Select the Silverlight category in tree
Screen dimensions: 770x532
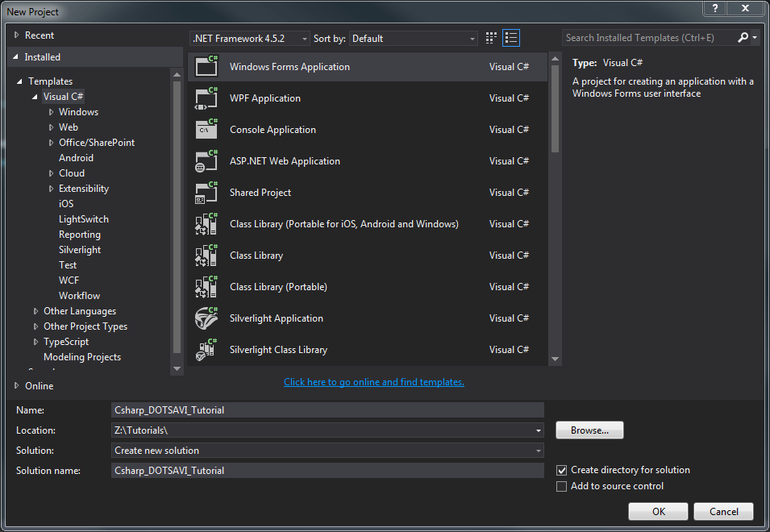pos(80,250)
